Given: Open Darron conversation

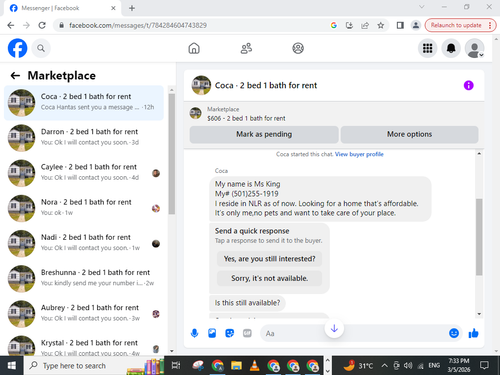Looking at the screenshot, I should (84, 138).
